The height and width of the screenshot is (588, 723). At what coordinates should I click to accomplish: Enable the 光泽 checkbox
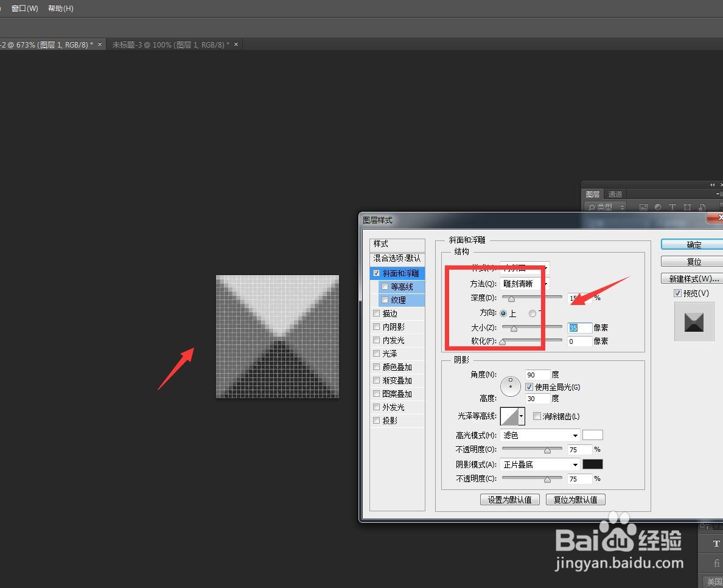[377, 353]
